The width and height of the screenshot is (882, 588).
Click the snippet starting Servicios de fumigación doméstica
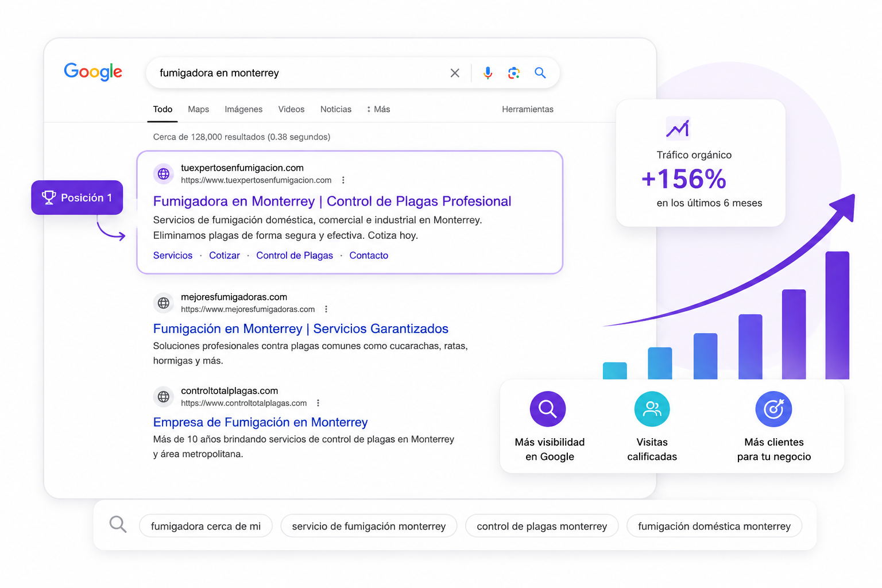[x=318, y=227]
